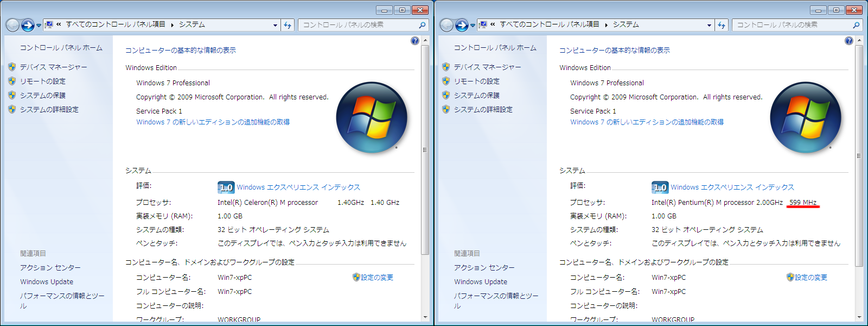
Task: Open パフォーマンスの情報とツール in the Pentium window
Action: pos(496,300)
